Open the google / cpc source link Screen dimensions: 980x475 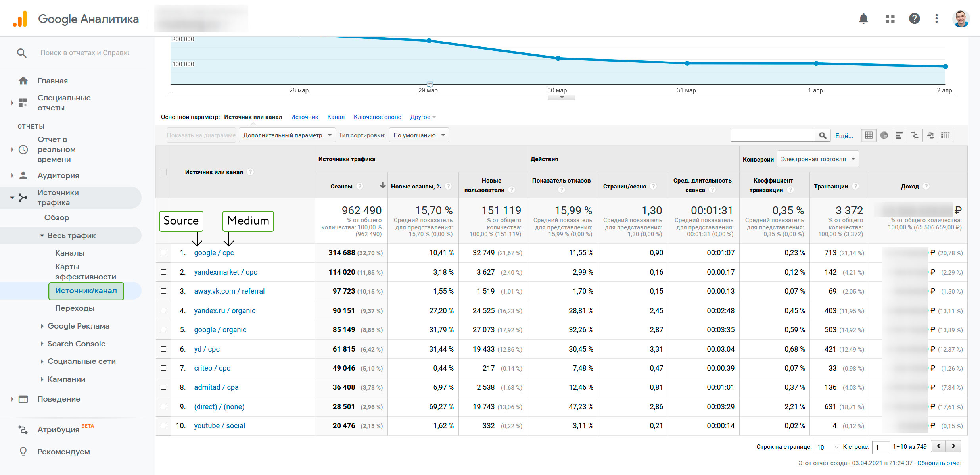click(214, 253)
